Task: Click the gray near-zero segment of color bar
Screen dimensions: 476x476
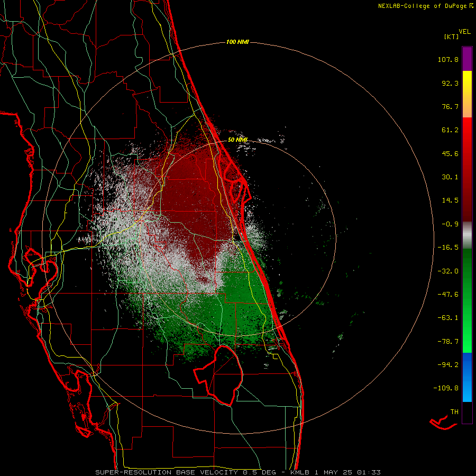Action: [x=467, y=234]
